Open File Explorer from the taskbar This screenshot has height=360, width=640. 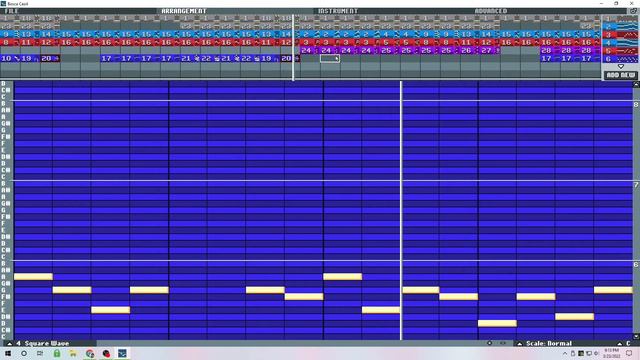73,353
